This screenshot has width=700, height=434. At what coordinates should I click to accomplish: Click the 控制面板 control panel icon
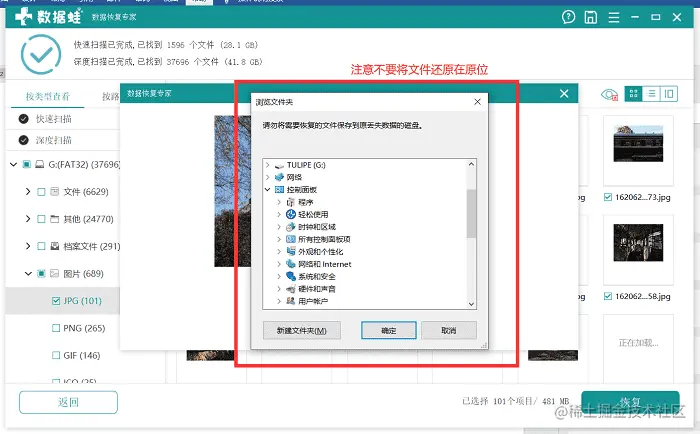[x=279, y=190]
